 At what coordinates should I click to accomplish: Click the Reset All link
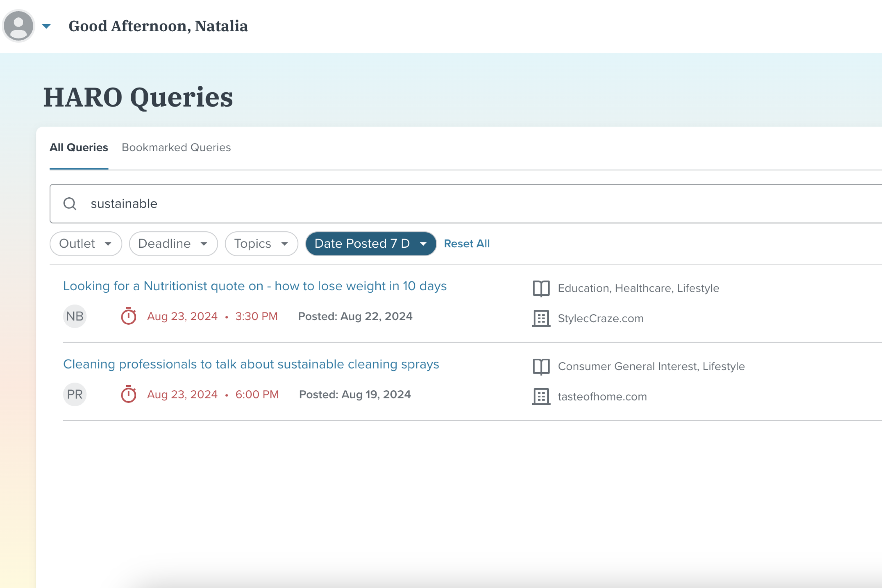point(467,244)
